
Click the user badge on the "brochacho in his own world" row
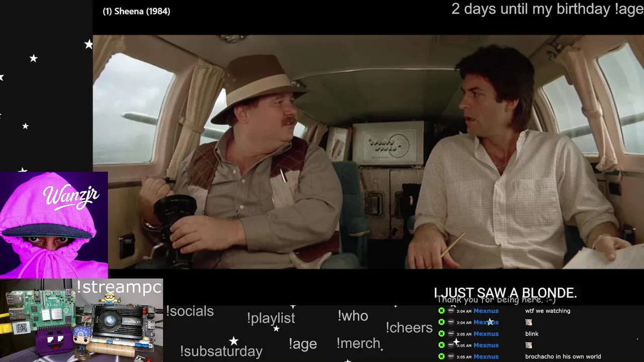(451, 356)
